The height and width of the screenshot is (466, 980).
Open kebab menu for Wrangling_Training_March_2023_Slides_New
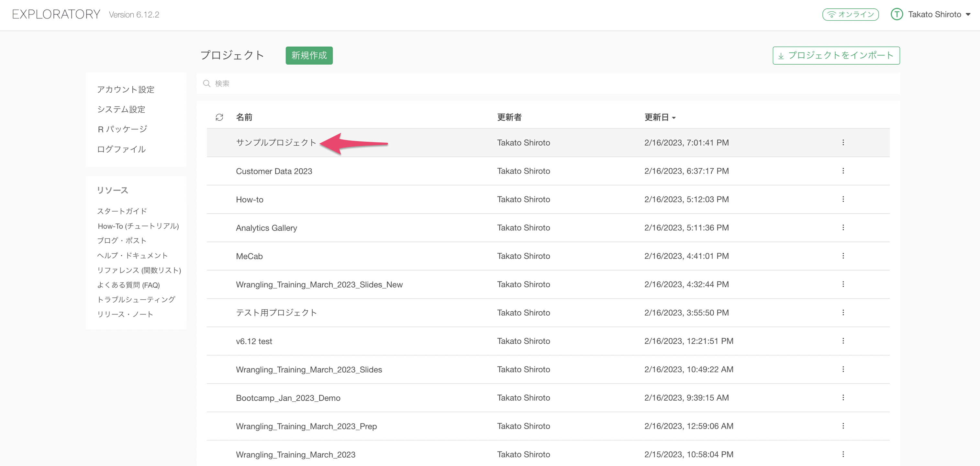click(x=843, y=284)
